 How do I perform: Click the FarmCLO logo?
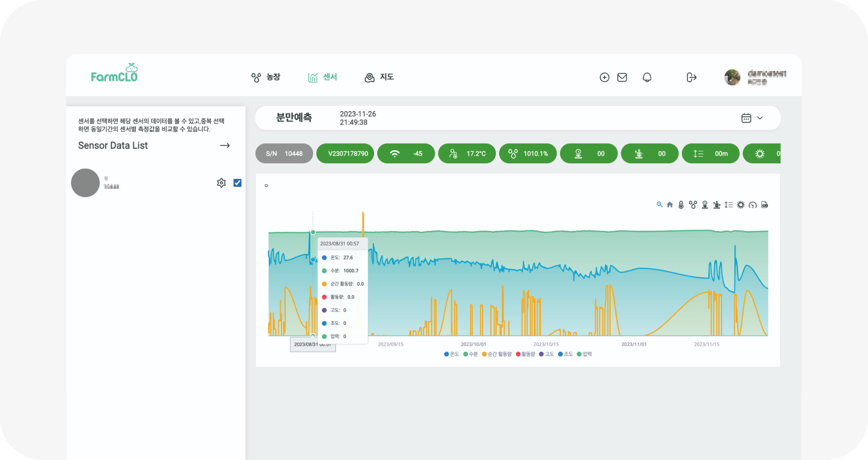114,73
